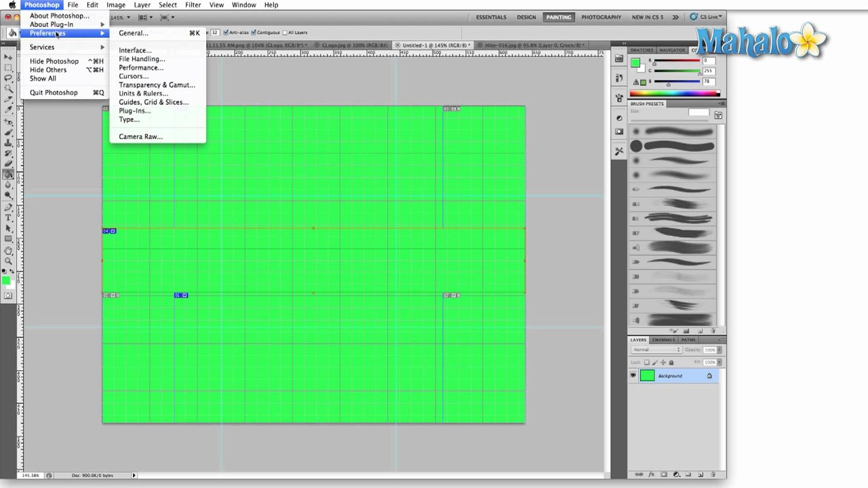This screenshot has width=868, height=488.
Task: Toggle Contiguous checkbox
Action: (x=254, y=33)
